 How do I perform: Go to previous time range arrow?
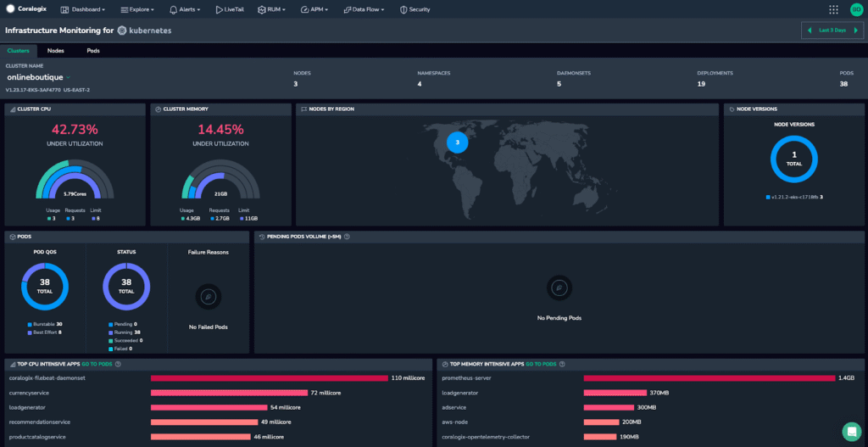810,30
